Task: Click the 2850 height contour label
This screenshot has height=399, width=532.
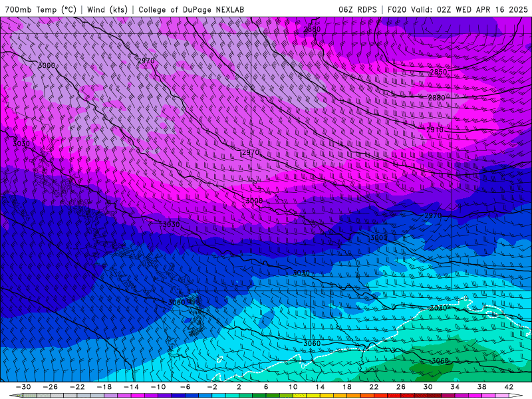Action: (x=438, y=72)
